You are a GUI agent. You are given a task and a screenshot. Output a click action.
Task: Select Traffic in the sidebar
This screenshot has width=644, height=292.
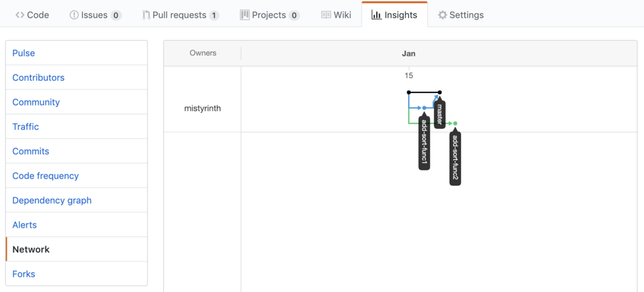pos(26,127)
